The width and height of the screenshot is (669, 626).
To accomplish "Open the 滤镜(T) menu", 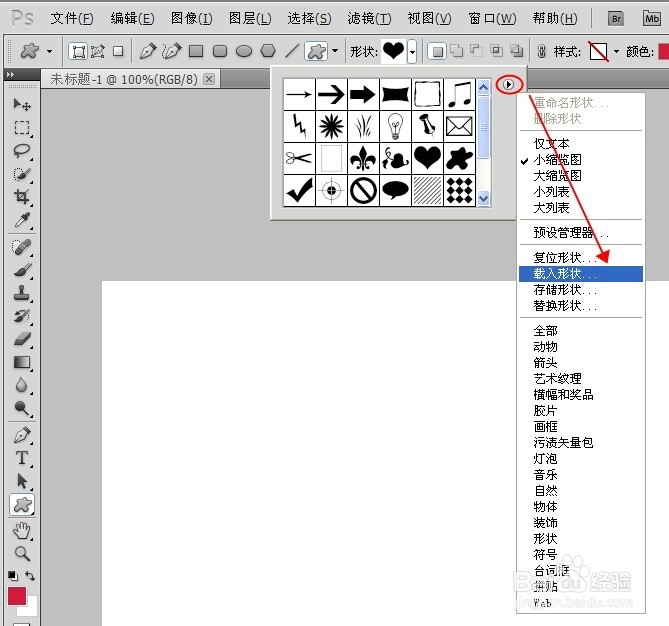I will (369, 18).
